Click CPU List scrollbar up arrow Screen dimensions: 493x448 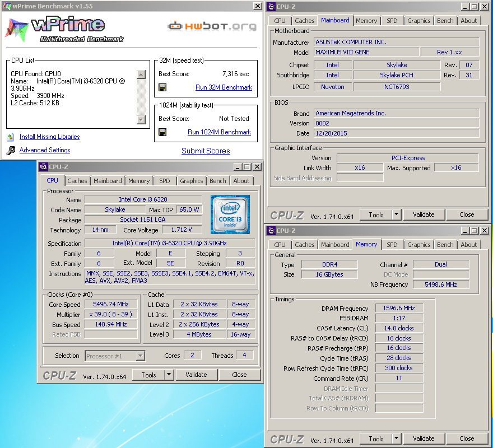click(141, 74)
